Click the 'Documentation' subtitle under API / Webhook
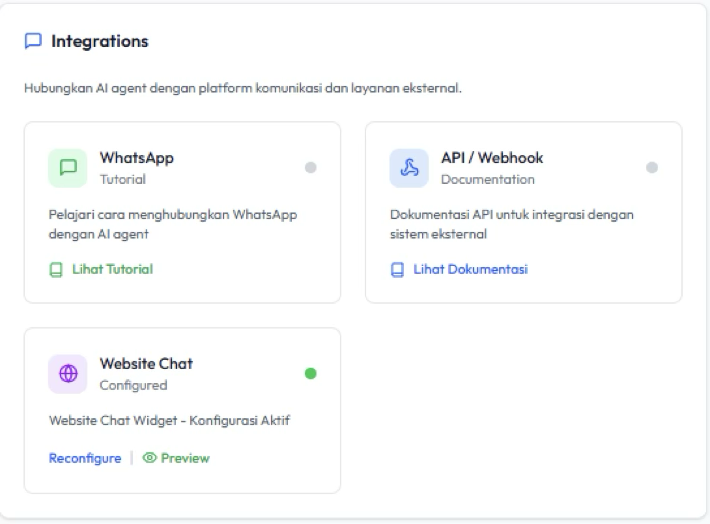This screenshot has height=524, width=710. pos(488,179)
